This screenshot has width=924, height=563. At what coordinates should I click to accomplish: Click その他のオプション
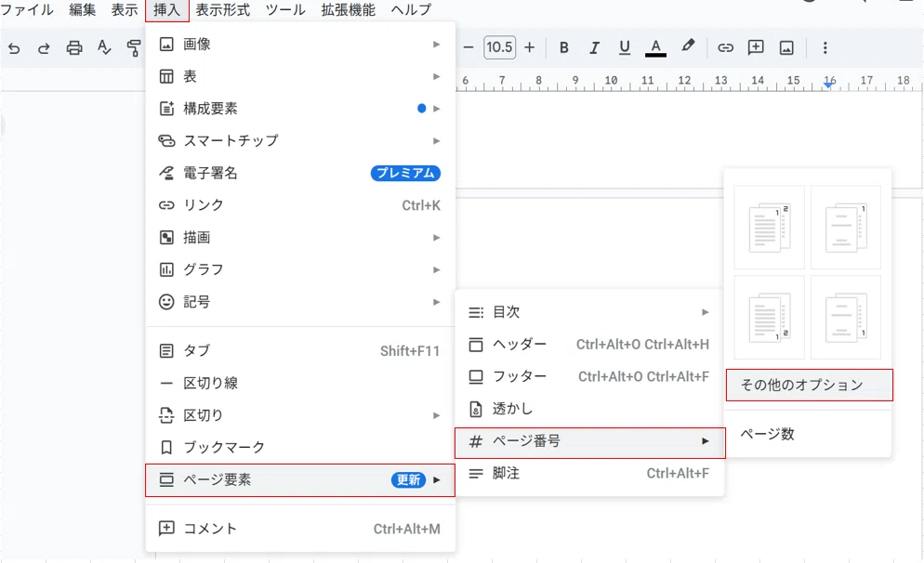809,386
